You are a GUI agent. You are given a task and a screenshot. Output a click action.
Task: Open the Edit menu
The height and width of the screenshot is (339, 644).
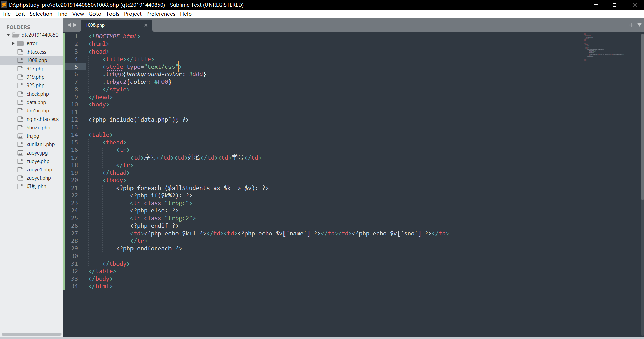(x=20, y=14)
